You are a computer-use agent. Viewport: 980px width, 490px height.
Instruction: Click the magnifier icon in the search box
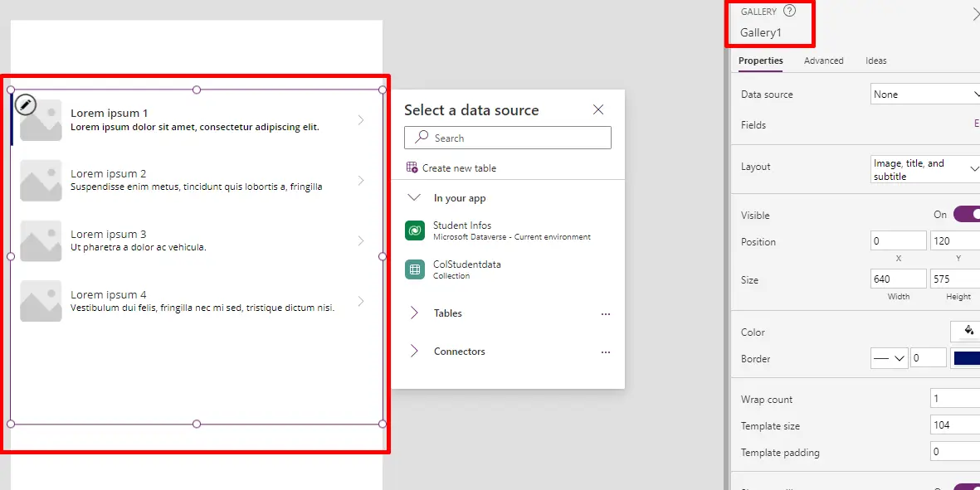coord(422,138)
